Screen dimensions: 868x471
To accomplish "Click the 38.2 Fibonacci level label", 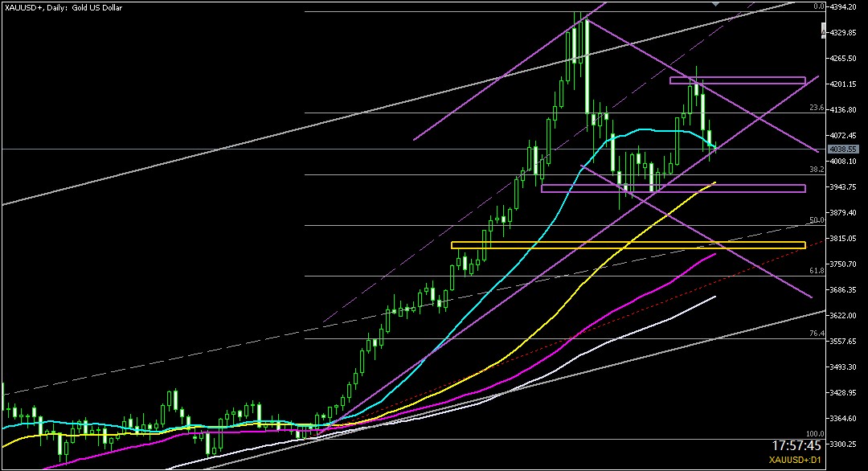I will (816, 170).
